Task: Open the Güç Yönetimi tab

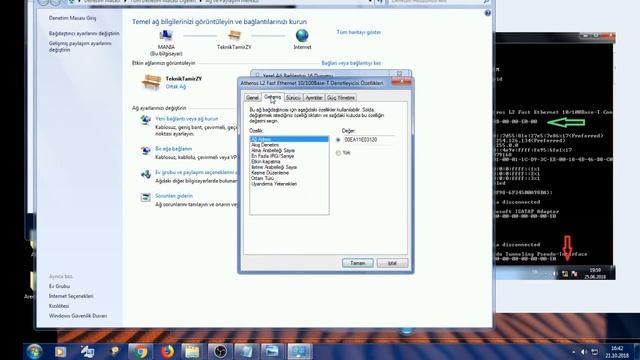Action: (x=341, y=98)
